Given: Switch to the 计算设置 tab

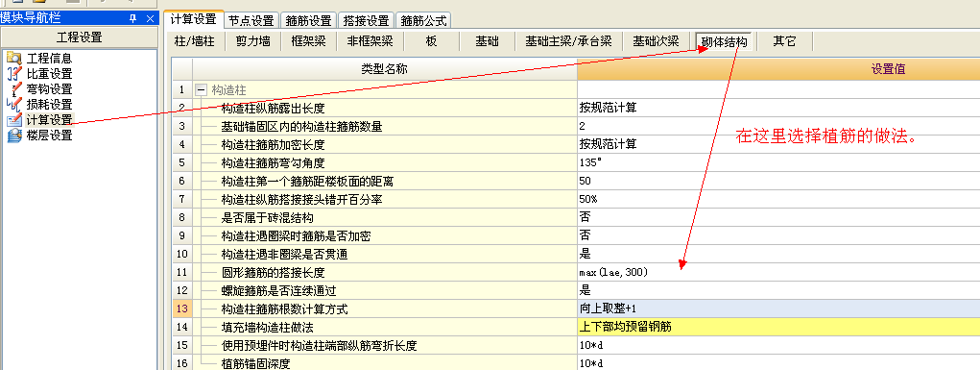Looking at the screenshot, I should click(x=194, y=20).
